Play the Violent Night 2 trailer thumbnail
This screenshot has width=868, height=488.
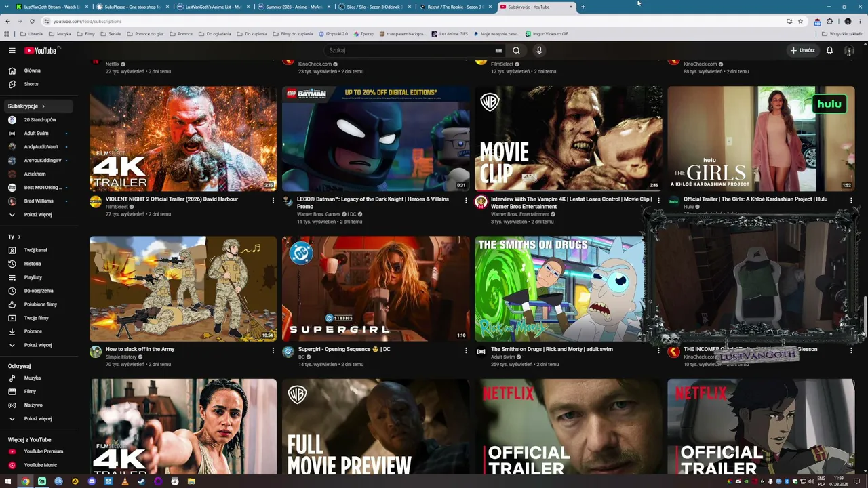coord(183,139)
